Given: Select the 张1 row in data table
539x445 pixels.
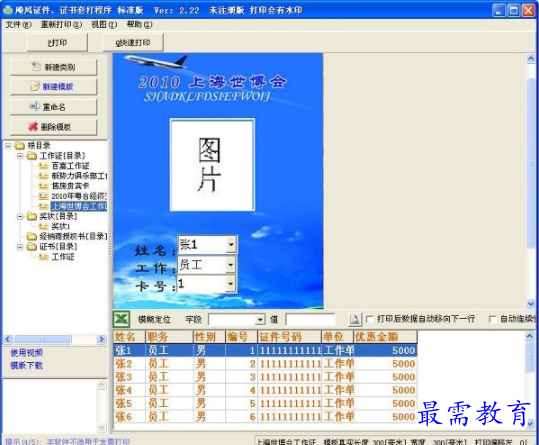Looking at the screenshot, I should pos(265,351).
